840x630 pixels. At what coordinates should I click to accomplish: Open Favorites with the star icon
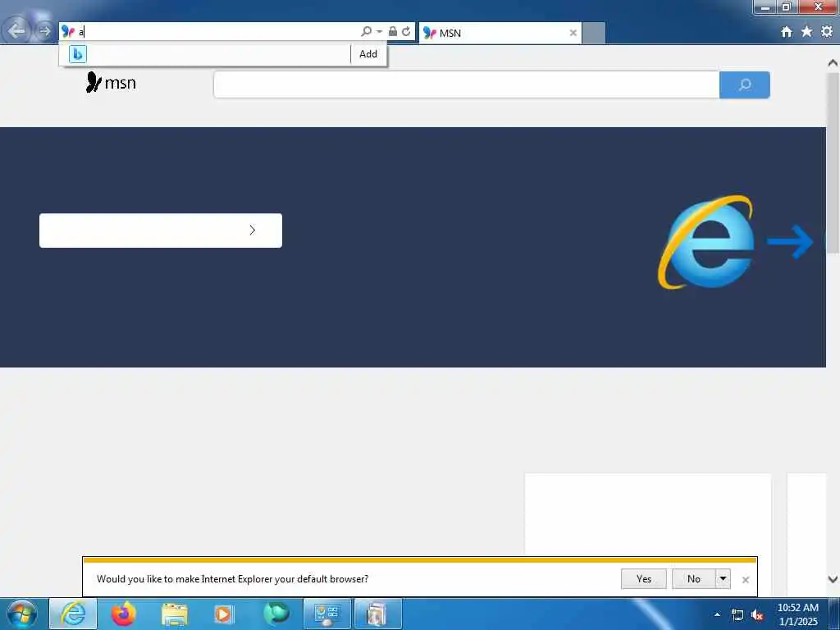(x=806, y=32)
